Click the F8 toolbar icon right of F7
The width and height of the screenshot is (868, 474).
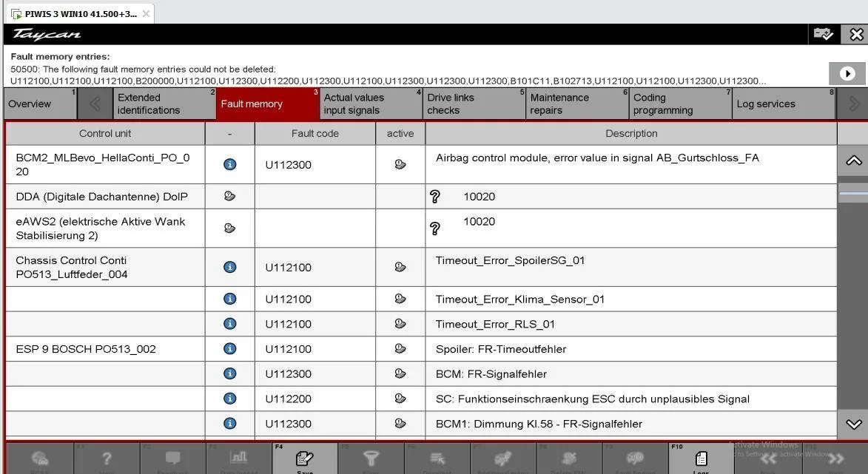pos(568,458)
